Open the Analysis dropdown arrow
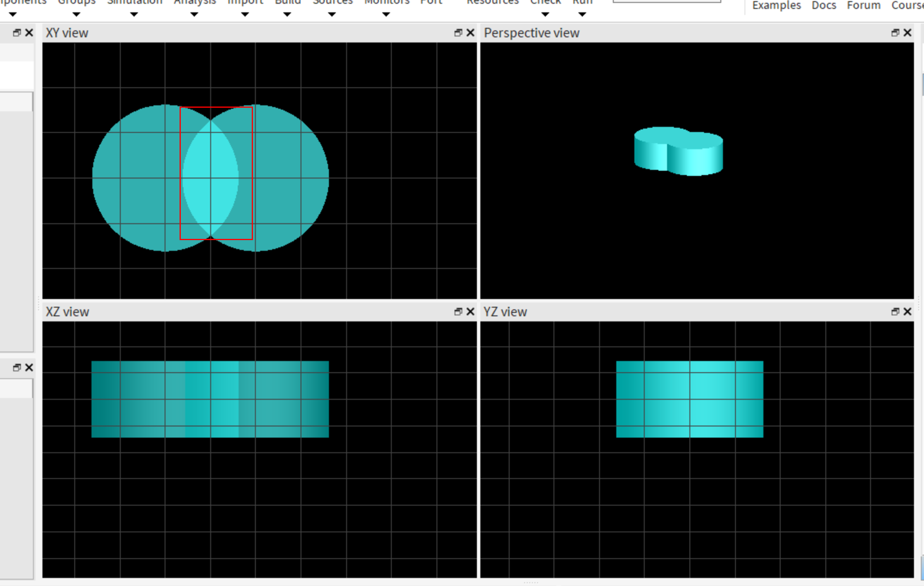The width and height of the screenshot is (924, 586). coord(194,15)
